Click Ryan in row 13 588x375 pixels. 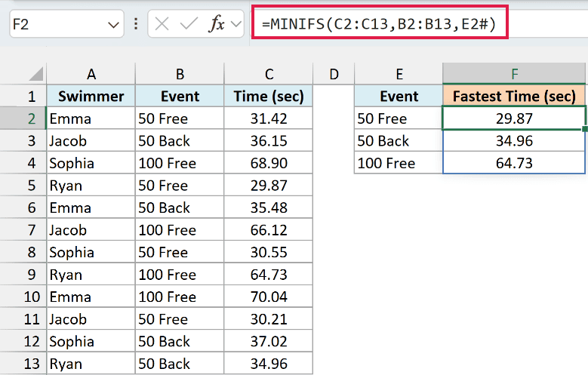[x=91, y=364]
